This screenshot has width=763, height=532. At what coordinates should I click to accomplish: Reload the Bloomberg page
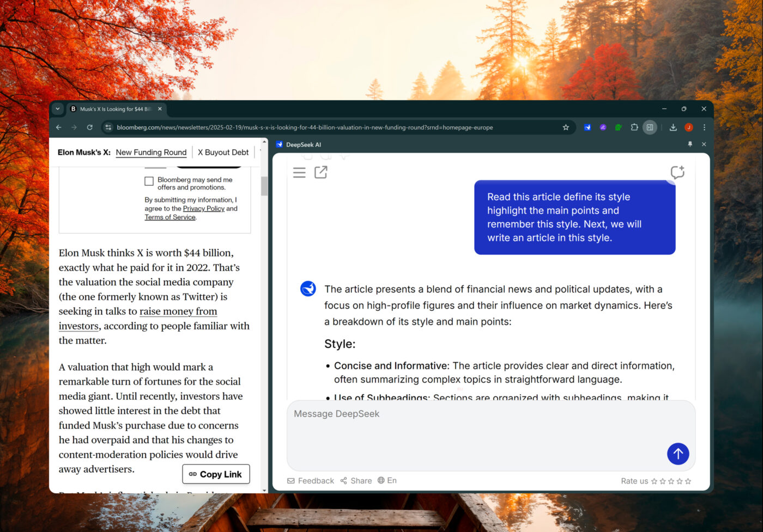[90, 127]
